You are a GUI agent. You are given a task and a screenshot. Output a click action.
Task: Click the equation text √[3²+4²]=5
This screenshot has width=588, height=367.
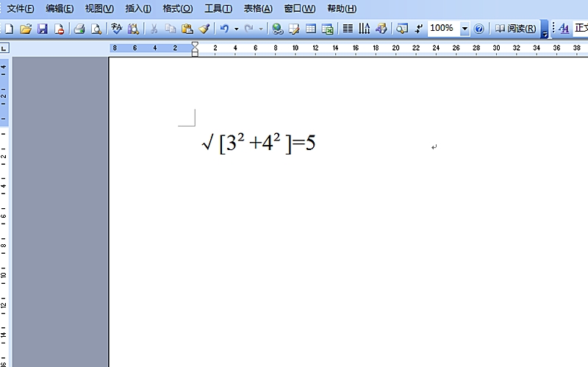tap(259, 143)
